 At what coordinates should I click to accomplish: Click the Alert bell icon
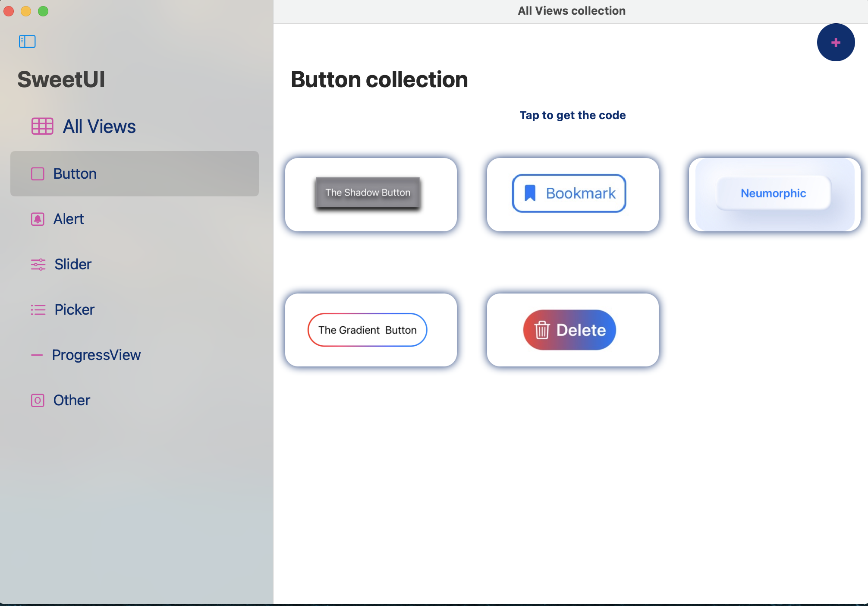pyautogui.click(x=38, y=219)
